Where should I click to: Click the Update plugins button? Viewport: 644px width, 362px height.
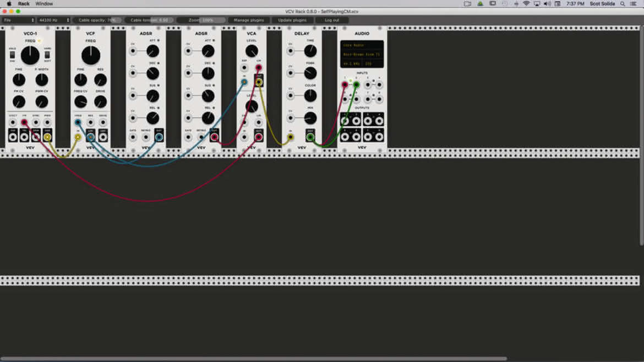pos(292,20)
